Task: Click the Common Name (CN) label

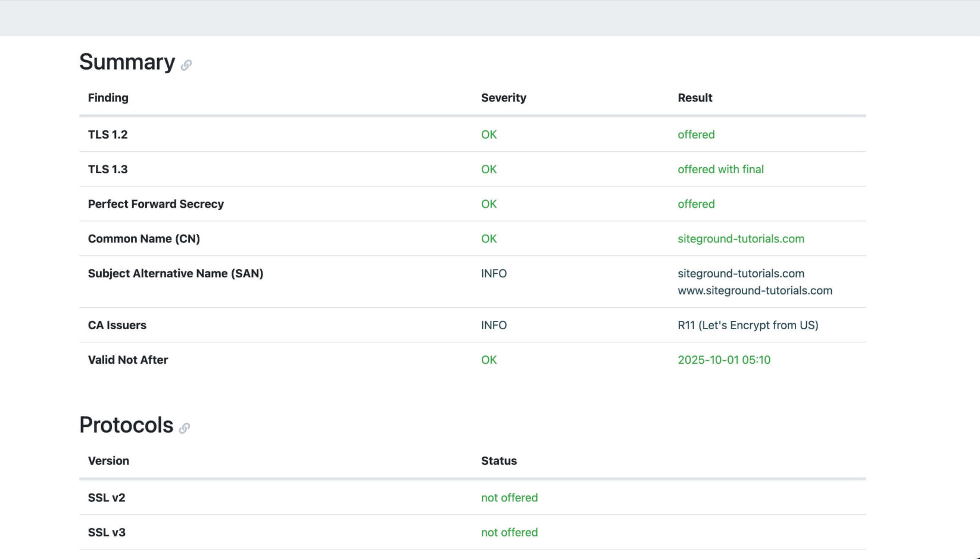Action: coord(144,239)
